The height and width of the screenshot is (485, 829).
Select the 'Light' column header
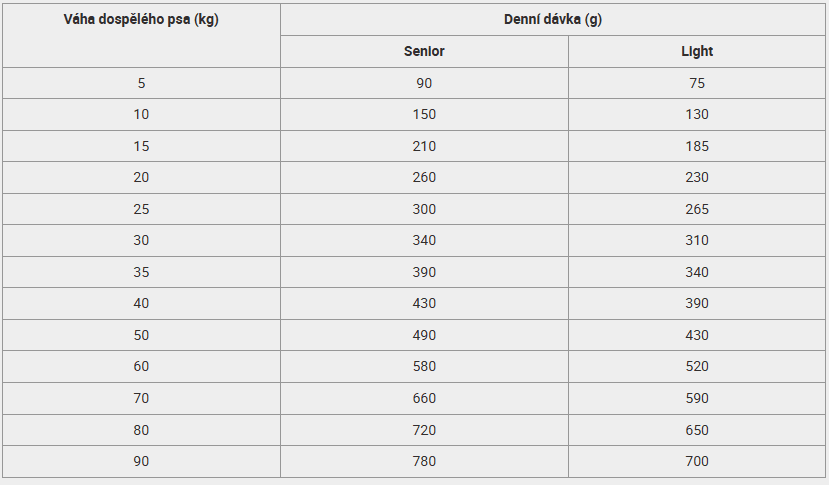tap(697, 51)
